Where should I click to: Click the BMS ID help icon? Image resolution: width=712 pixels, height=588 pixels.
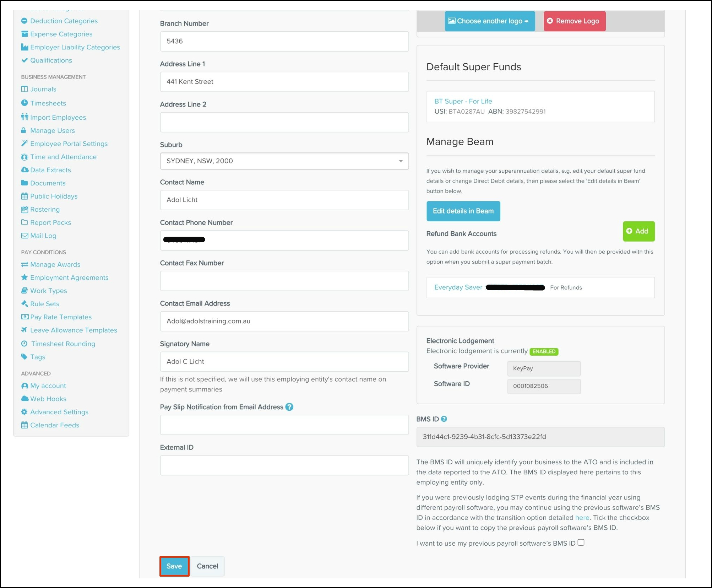click(444, 419)
